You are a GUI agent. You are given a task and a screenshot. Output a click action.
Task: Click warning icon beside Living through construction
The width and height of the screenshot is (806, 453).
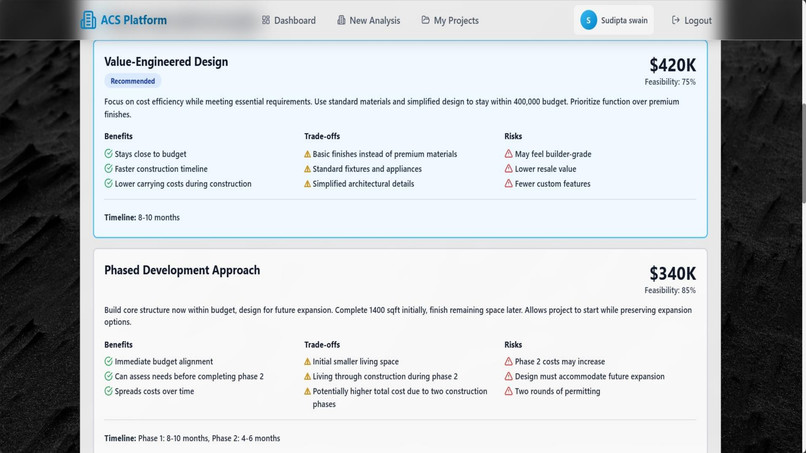(x=307, y=377)
